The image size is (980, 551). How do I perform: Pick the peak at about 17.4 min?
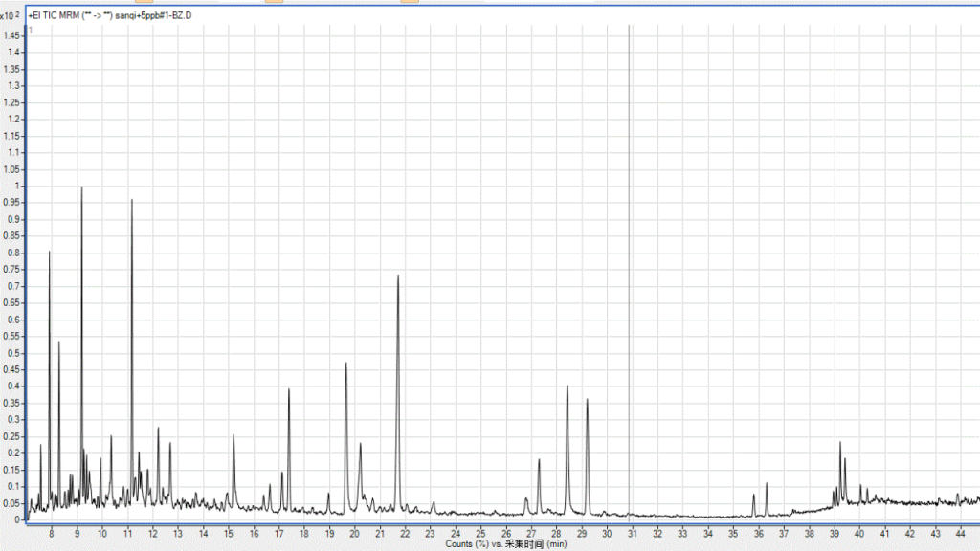pyautogui.click(x=288, y=390)
